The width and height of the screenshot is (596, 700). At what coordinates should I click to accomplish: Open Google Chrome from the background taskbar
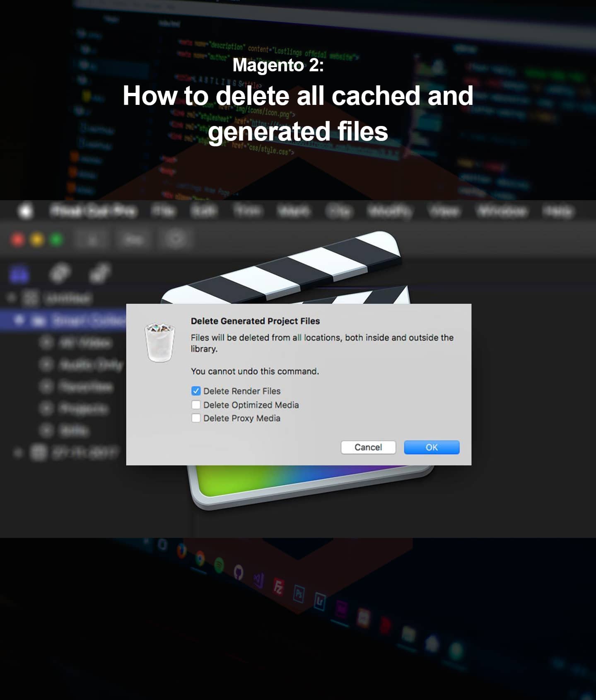point(200,559)
